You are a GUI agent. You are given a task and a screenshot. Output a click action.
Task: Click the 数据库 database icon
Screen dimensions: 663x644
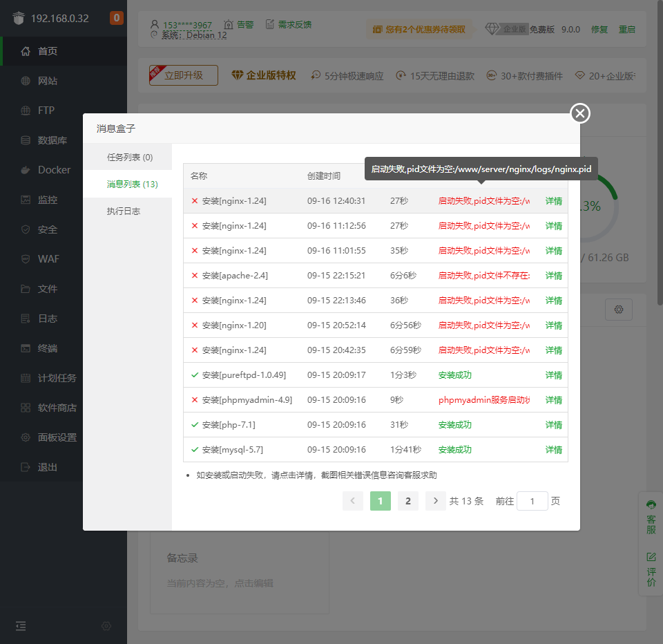(x=26, y=140)
